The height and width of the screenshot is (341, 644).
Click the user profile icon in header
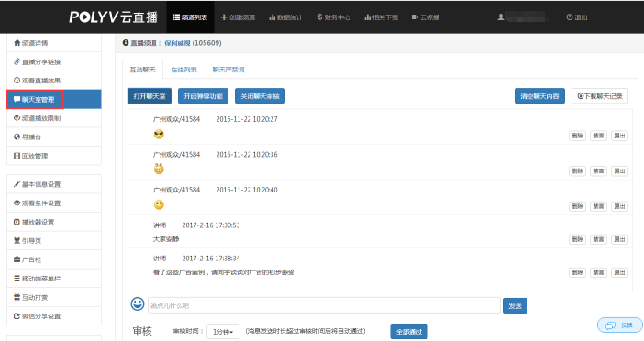[501, 17]
